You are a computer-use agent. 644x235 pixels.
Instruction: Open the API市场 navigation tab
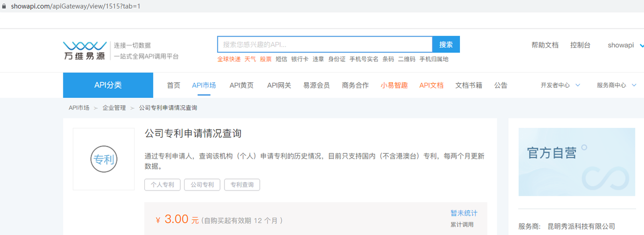coord(204,85)
